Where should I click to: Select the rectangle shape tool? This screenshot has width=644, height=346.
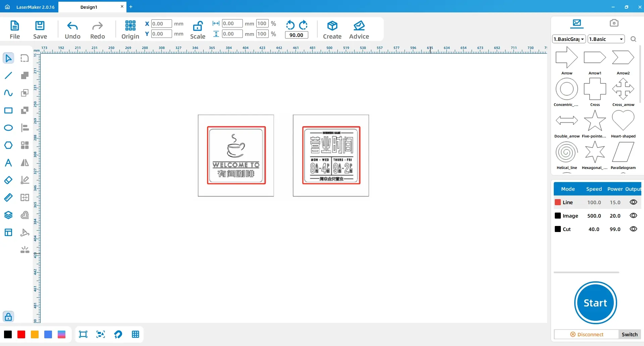point(8,110)
